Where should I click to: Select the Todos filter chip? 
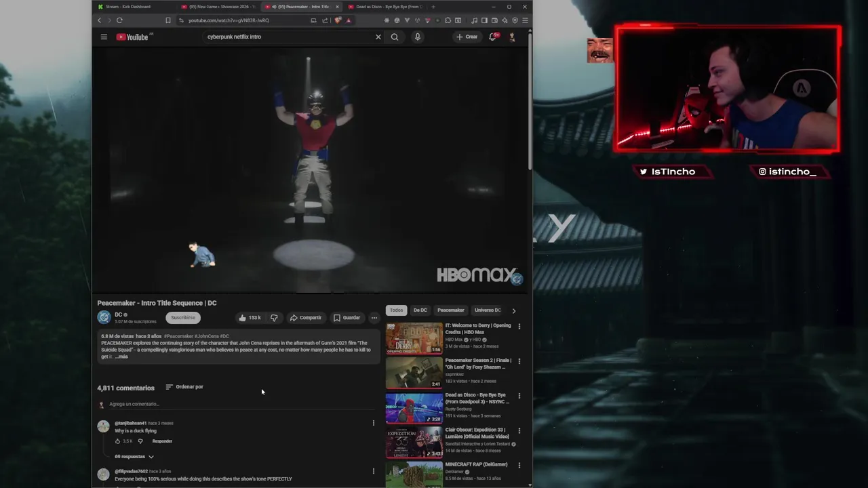pyautogui.click(x=396, y=310)
